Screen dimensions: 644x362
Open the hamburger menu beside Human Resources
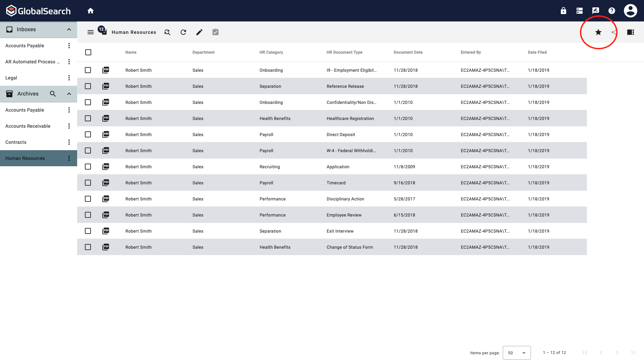(90, 32)
